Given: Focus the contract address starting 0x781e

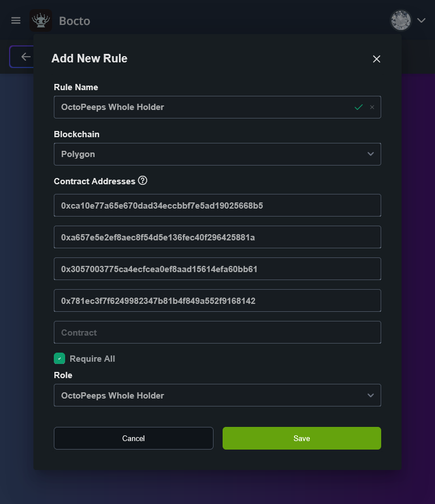Looking at the screenshot, I should pos(217,300).
